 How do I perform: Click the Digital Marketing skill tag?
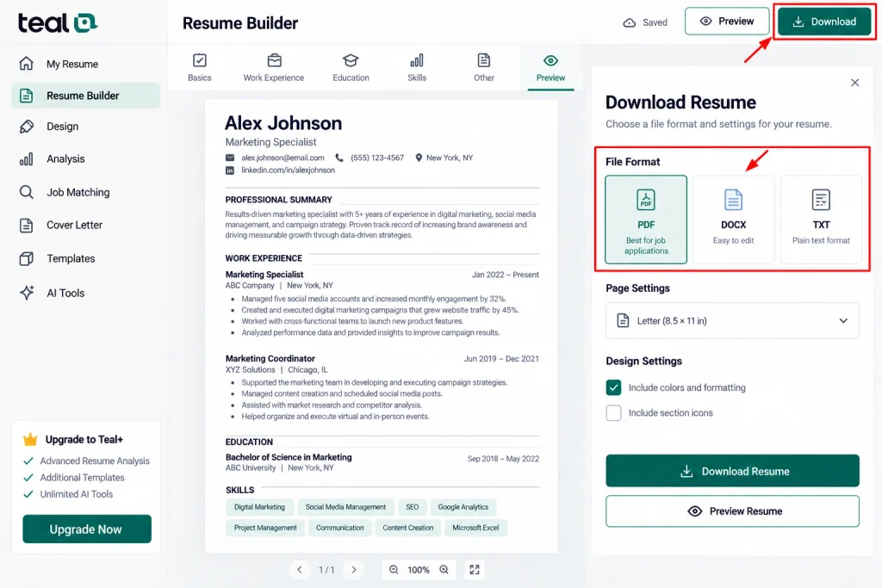[259, 507]
